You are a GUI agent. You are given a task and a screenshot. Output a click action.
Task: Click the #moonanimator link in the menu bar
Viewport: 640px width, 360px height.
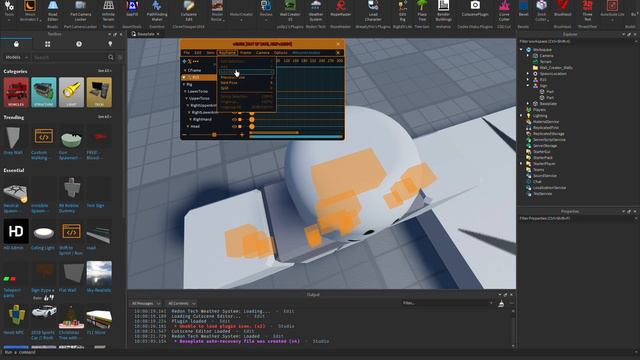pyautogui.click(x=306, y=53)
